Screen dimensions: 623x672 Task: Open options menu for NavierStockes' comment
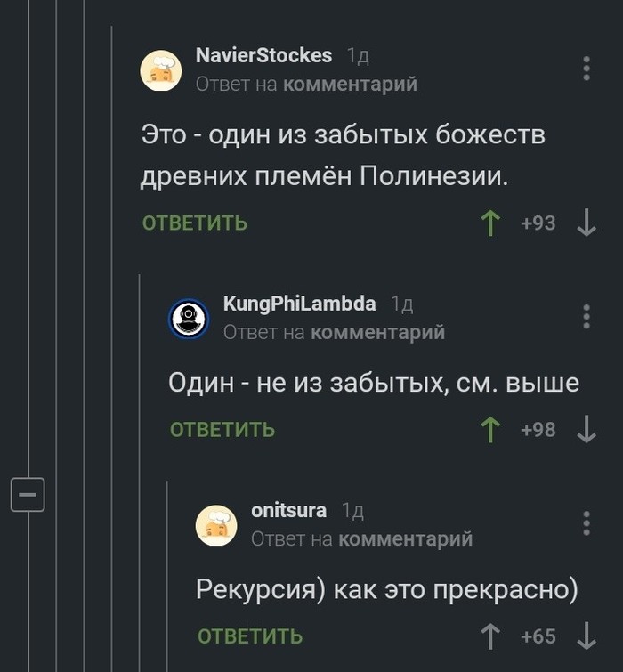coord(587,69)
